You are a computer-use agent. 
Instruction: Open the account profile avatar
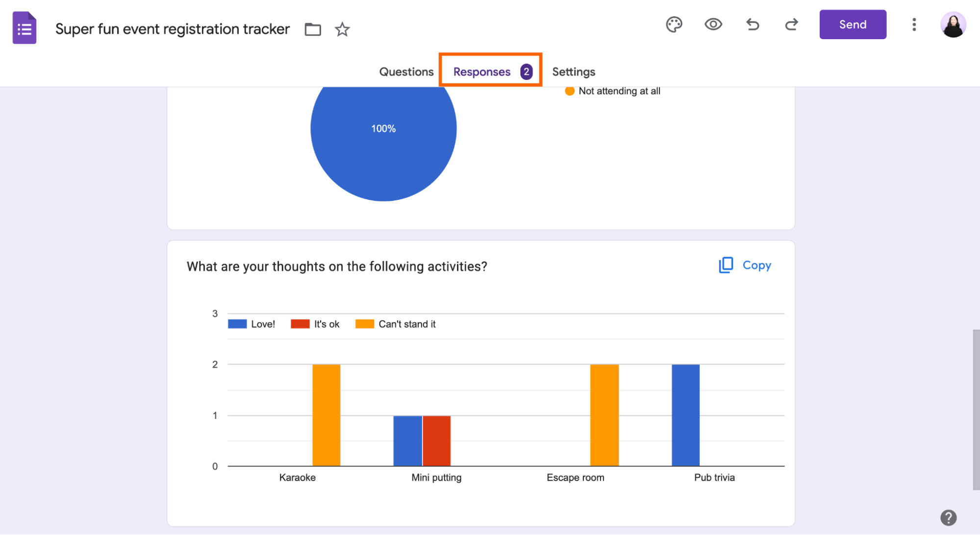953,24
